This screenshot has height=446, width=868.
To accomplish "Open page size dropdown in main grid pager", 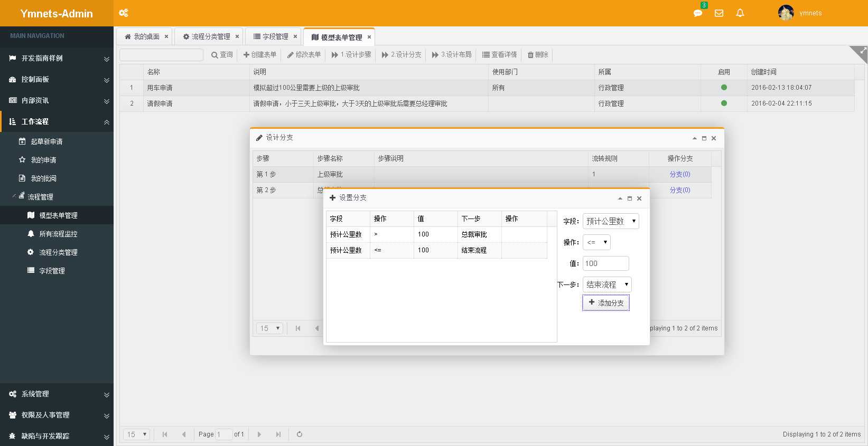I will coord(137,434).
